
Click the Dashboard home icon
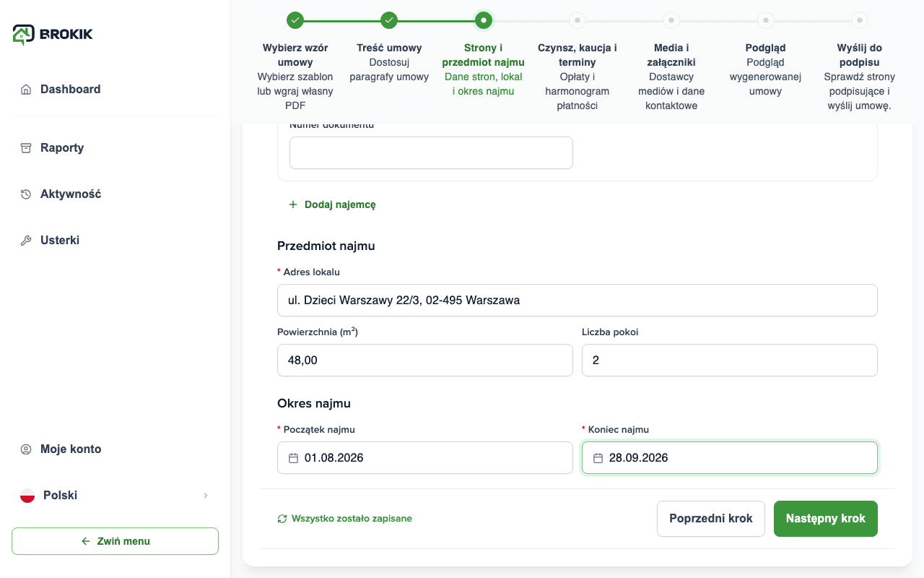point(26,90)
